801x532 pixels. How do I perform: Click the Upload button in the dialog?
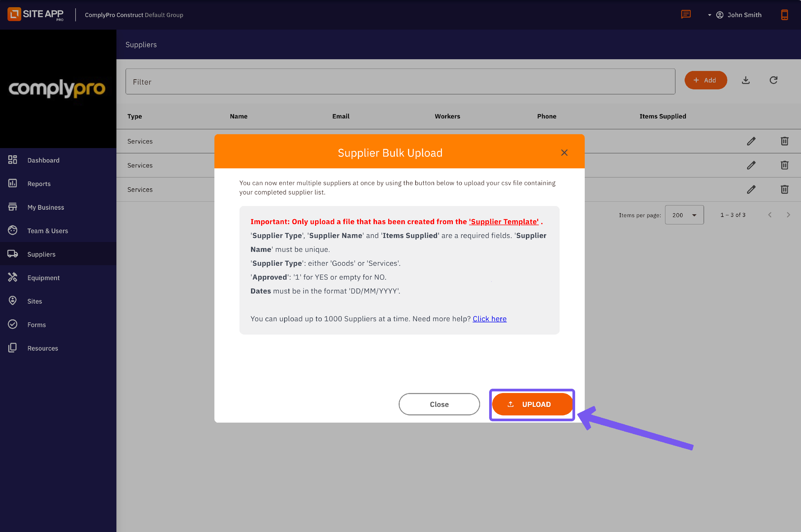coord(532,404)
